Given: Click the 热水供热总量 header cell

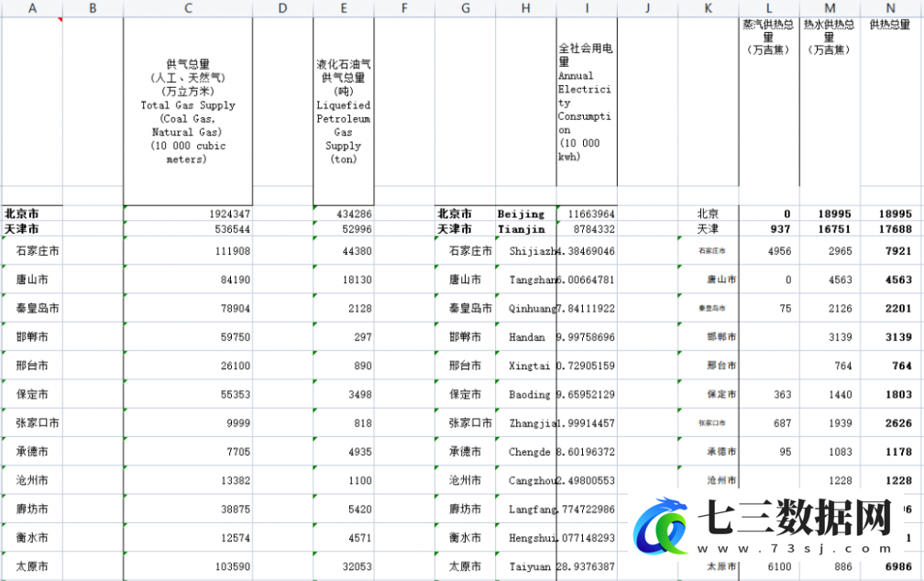Looking at the screenshot, I should [830, 102].
